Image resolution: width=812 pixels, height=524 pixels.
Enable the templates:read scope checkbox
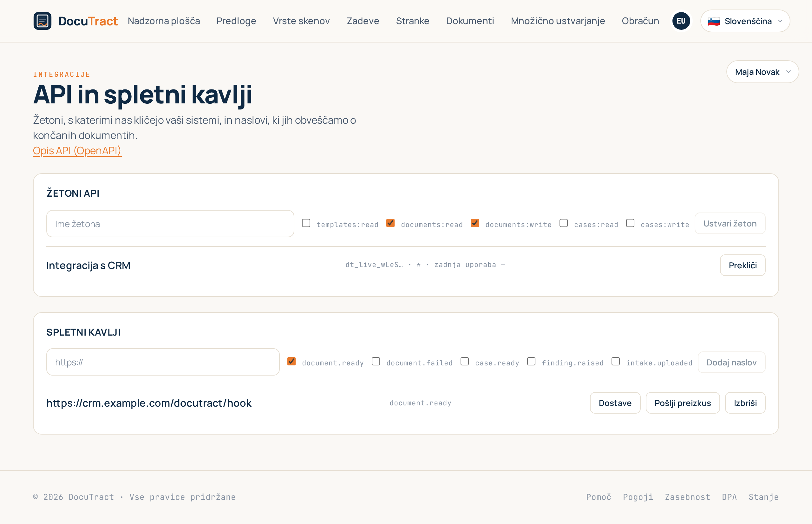pyautogui.click(x=306, y=223)
